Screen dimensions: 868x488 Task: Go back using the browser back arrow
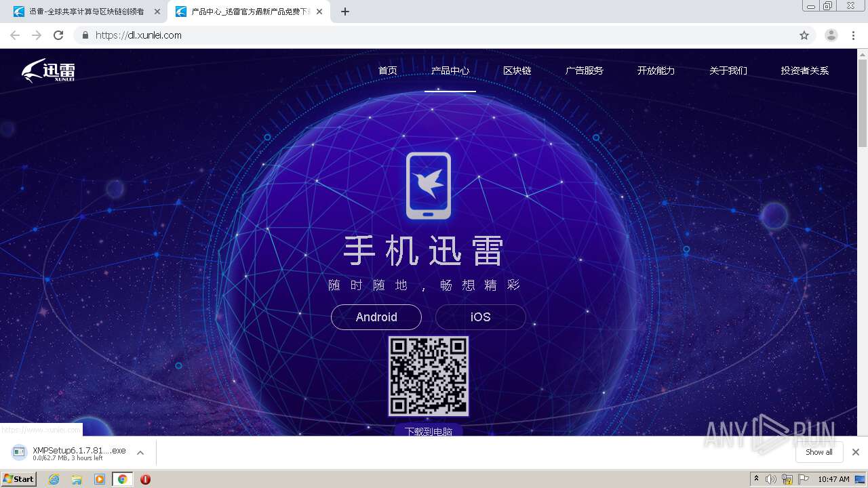[x=15, y=35]
